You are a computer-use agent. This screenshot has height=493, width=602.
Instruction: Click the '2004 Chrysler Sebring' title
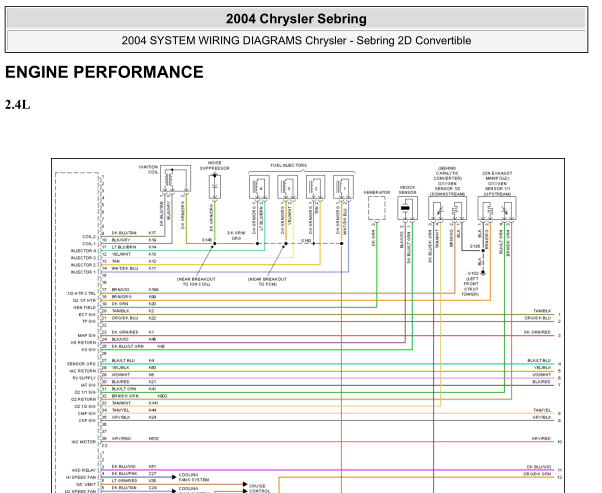(296, 19)
